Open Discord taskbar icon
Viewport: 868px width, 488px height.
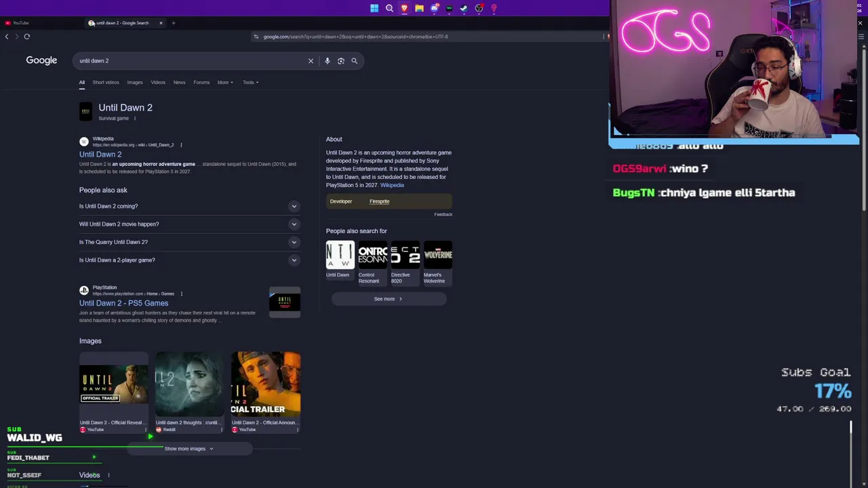(x=434, y=8)
